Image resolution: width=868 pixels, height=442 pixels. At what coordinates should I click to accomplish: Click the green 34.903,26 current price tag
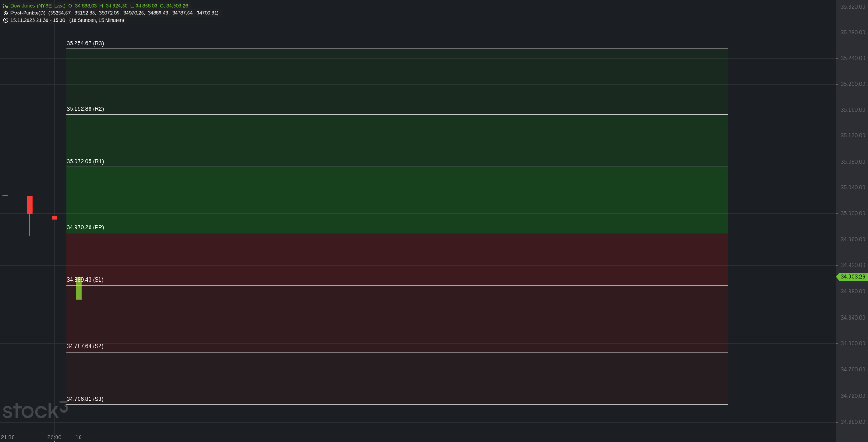pos(852,277)
